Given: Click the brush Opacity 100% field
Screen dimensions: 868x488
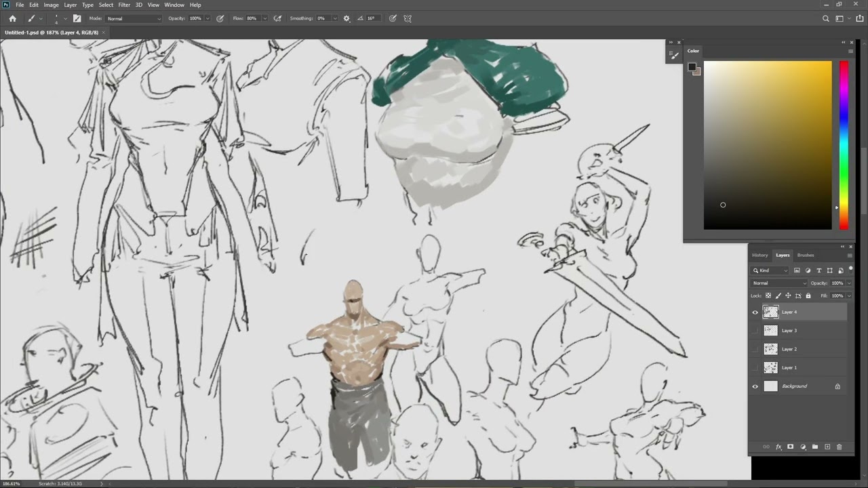Looking at the screenshot, I should coord(195,18).
